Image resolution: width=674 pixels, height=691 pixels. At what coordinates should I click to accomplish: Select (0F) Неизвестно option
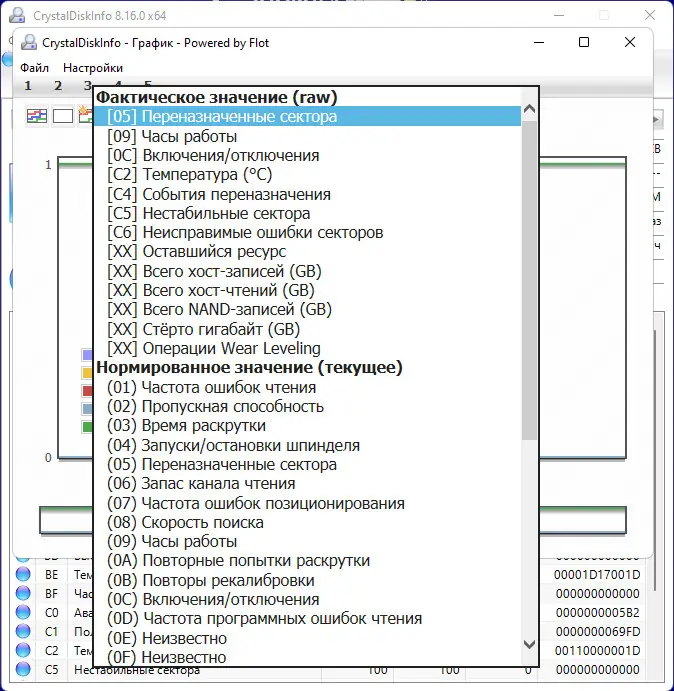point(307,657)
